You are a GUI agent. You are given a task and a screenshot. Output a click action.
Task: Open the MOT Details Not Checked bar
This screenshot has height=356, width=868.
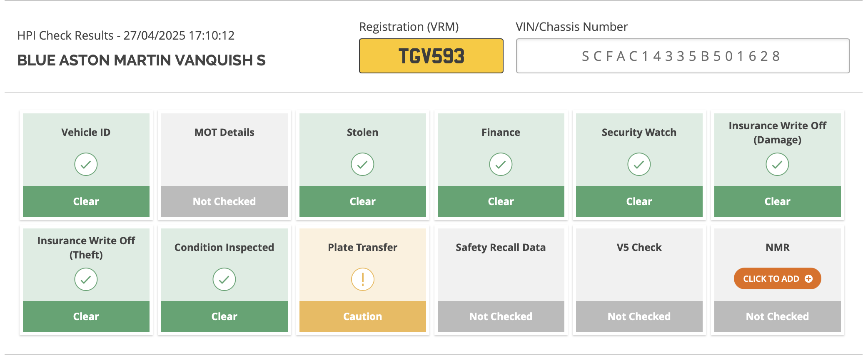(224, 201)
